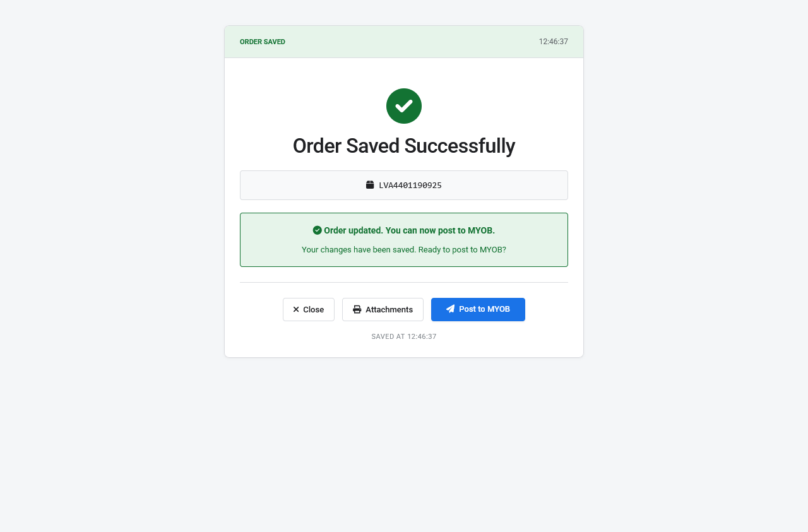Click the SAVED AT 12:46:37 footer text
The width and height of the screenshot is (808, 532).
404,337
